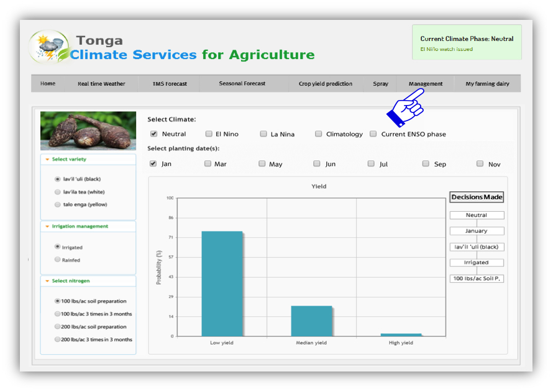
Task: Open the taro crop image
Action: (x=87, y=130)
